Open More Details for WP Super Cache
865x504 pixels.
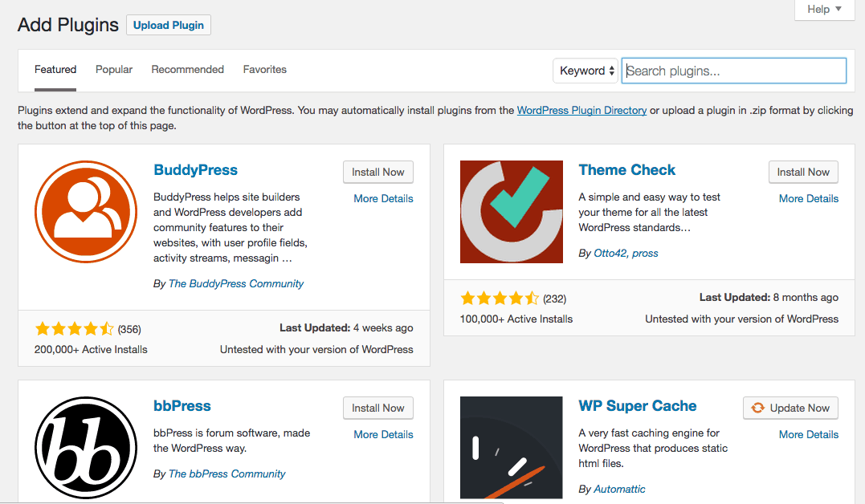(809, 434)
